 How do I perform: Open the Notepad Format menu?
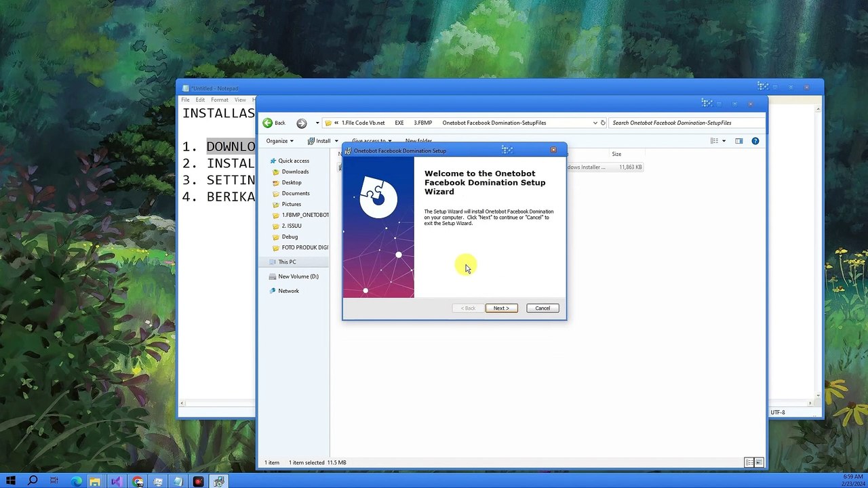220,100
